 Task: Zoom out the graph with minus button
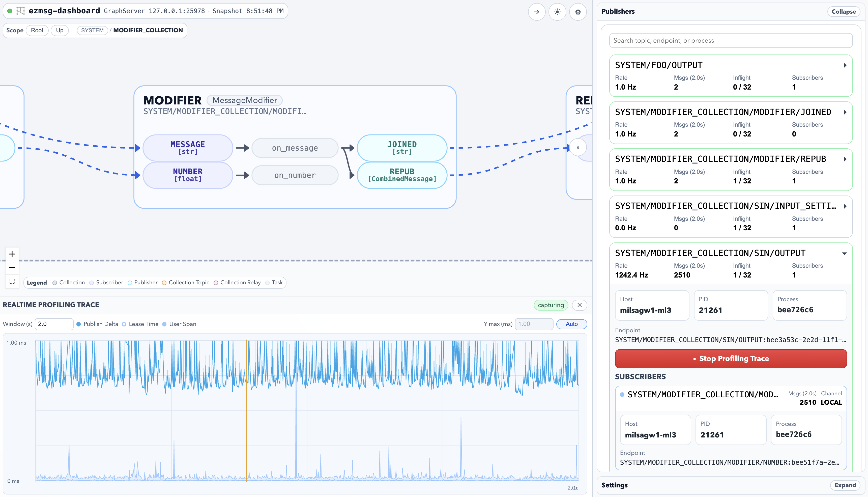click(12, 268)
